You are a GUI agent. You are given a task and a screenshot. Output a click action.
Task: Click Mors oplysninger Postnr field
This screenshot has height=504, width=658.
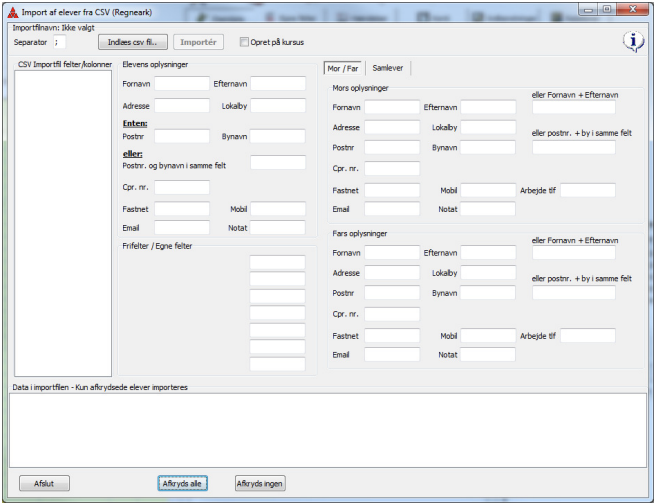point(392,147)
